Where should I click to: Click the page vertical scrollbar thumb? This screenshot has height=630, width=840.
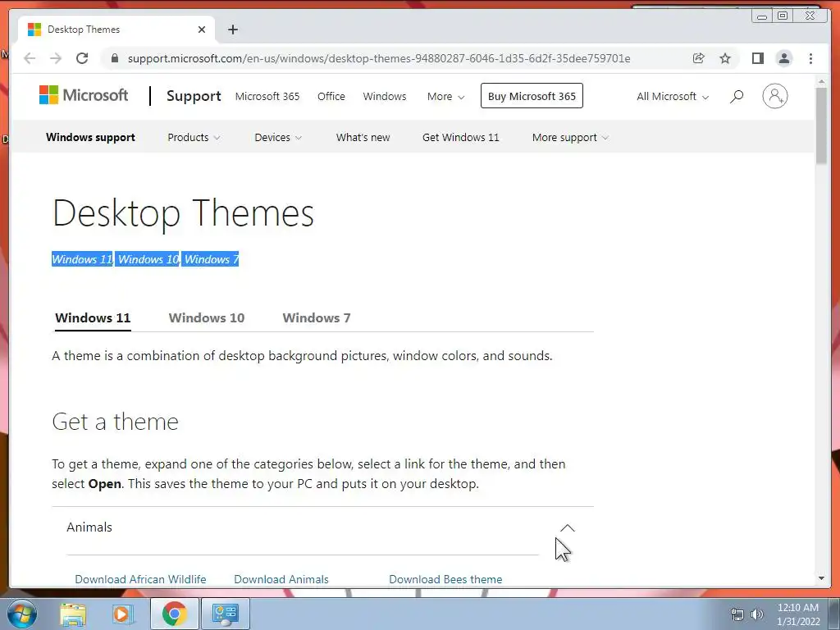click(x=821, y=125)
